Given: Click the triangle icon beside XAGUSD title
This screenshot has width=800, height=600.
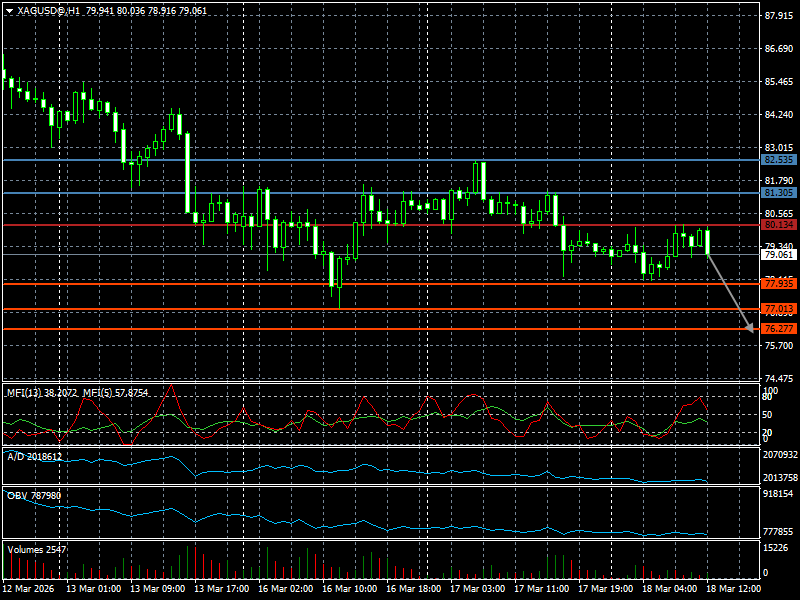Looking at the screenshot, I should point(9,10).
